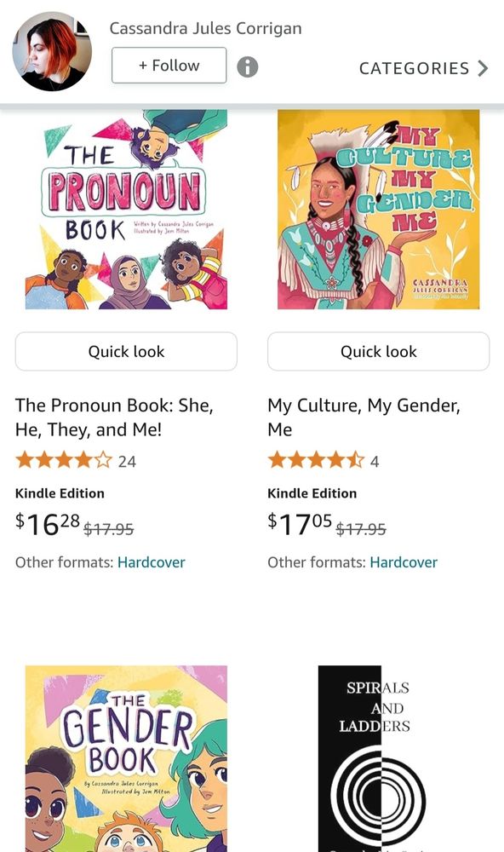Open Cassandra Jules Corrigan's profile photo
504x852 pixels.
coord(52,51)
